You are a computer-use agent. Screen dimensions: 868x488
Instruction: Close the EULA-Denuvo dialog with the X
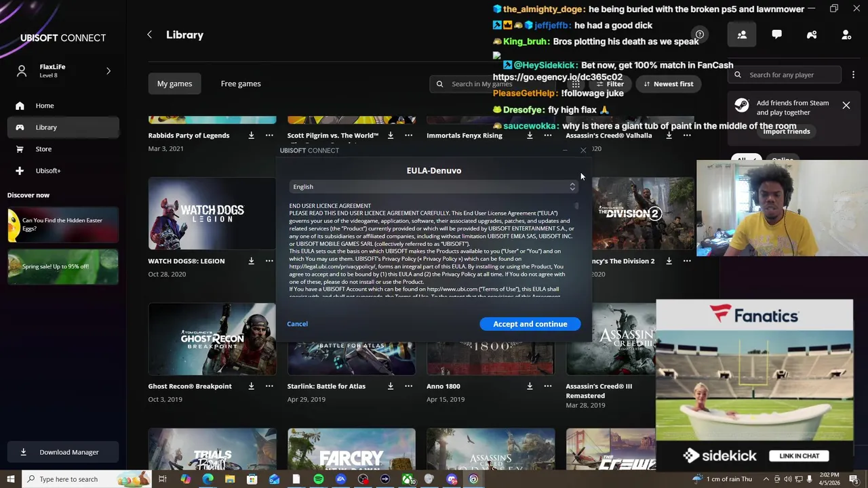583,150
